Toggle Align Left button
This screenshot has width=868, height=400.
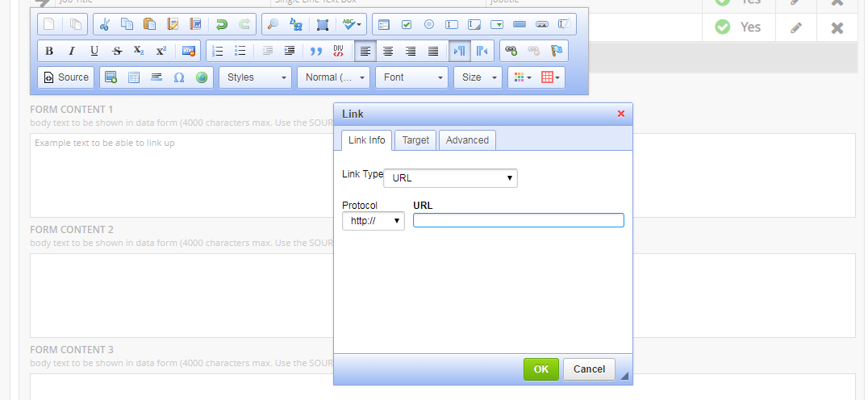coord(365,51)
